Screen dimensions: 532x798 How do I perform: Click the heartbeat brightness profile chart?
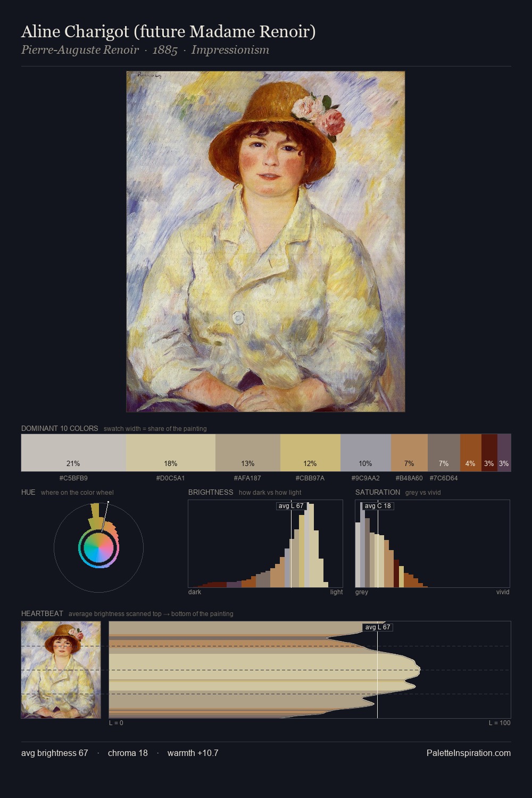(x=310, y=670)
